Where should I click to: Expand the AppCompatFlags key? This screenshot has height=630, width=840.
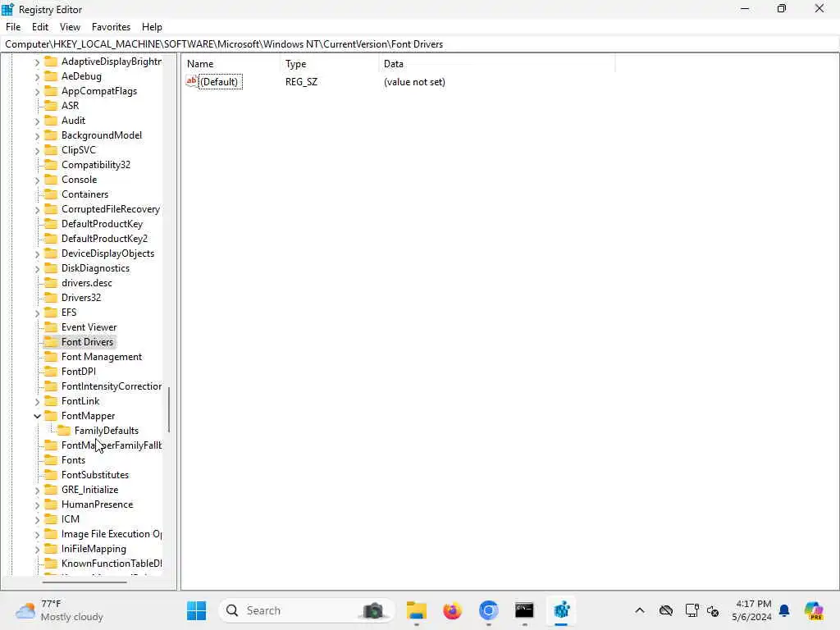pyautogui.click(x=37, y=92)
